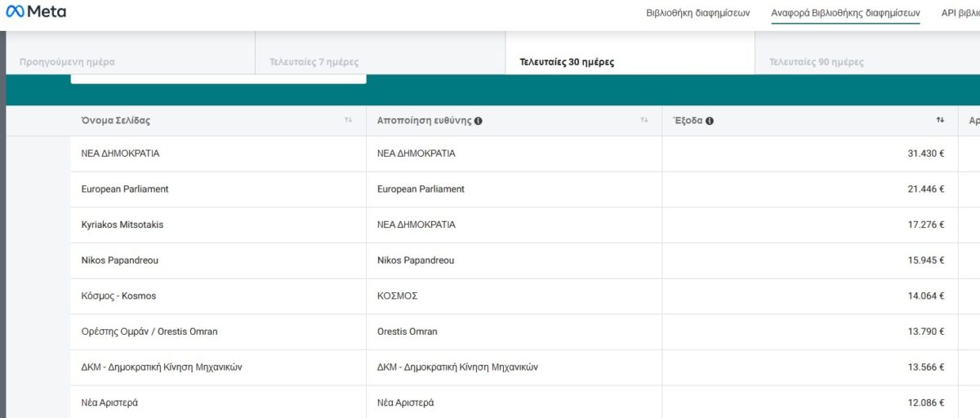Click the 13.790 € spend value
Screen dimensions: 980x418
926,331
